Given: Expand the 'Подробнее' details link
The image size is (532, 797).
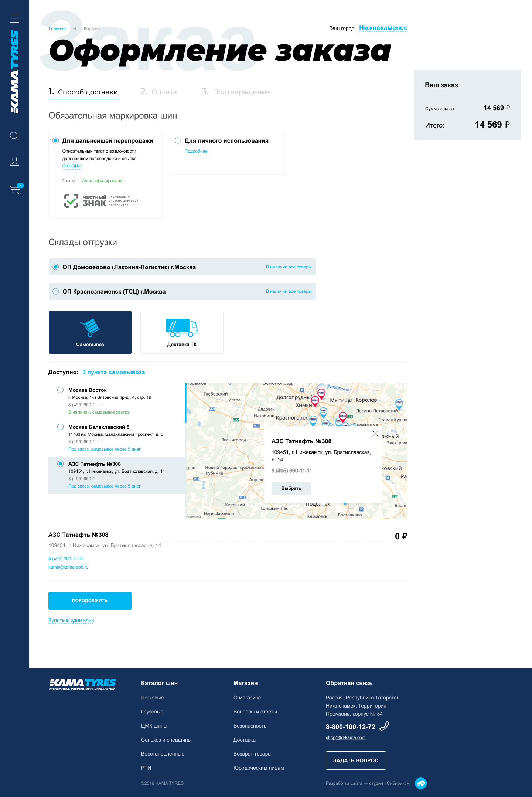Looking at the screenshot, I should [x=196, y=151].
